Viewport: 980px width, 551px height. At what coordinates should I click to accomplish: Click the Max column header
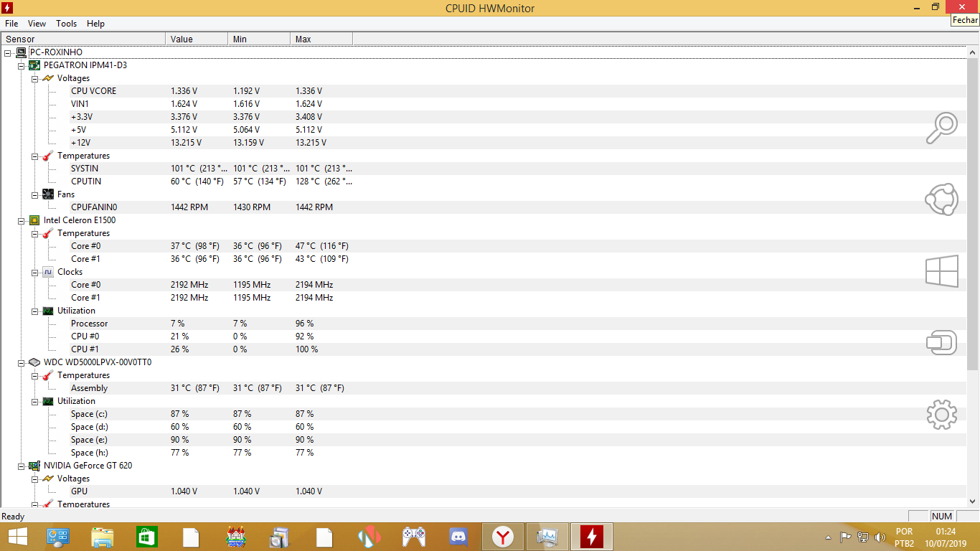[x=321, y=39]
